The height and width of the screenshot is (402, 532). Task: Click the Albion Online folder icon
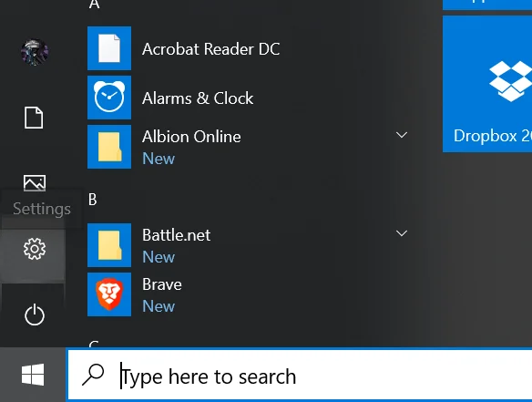coord(109,147)
